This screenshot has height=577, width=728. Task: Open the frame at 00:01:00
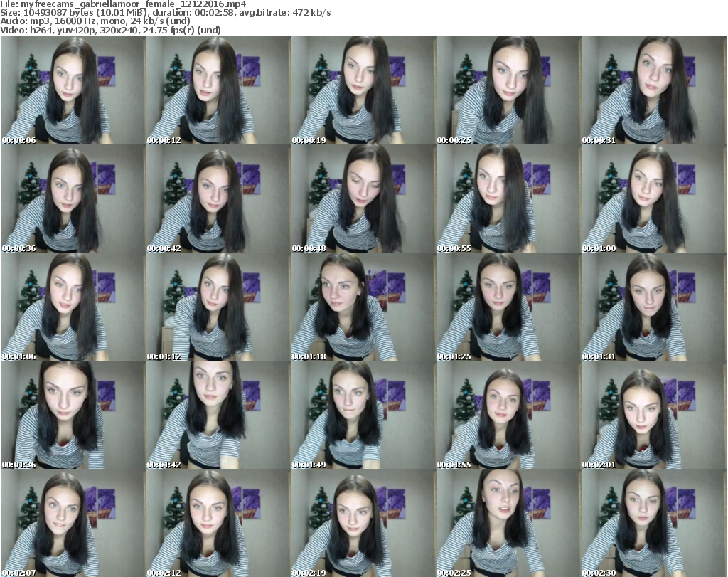pos(653,198)
